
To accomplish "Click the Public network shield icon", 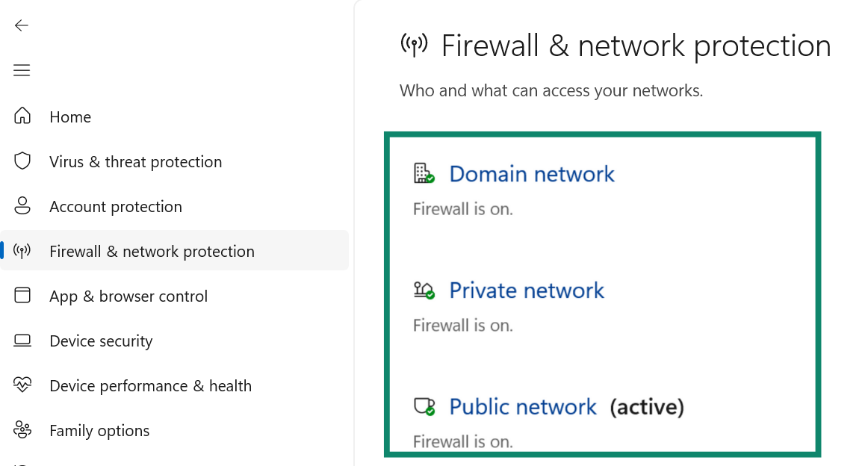I will point(423,406).
